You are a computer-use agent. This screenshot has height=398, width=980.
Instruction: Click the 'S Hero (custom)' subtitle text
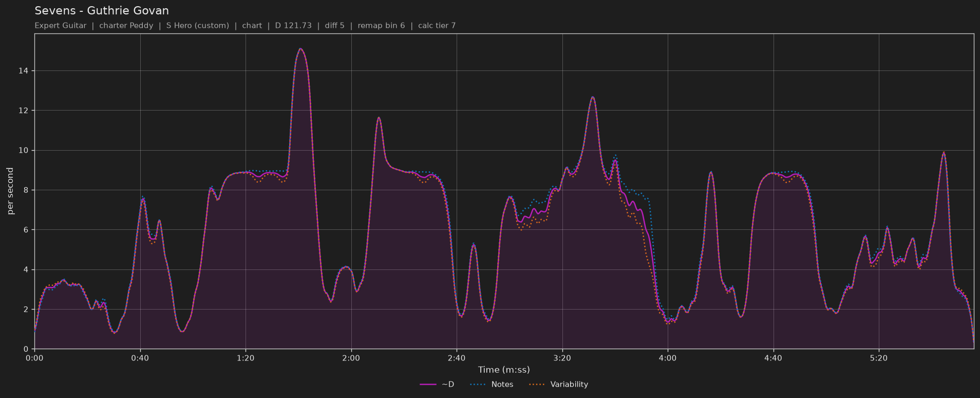coord(198,26)
